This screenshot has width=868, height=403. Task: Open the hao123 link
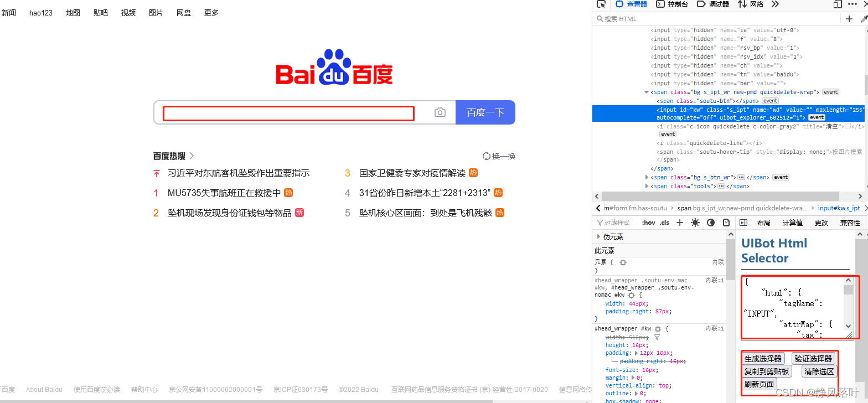(41, 13)
